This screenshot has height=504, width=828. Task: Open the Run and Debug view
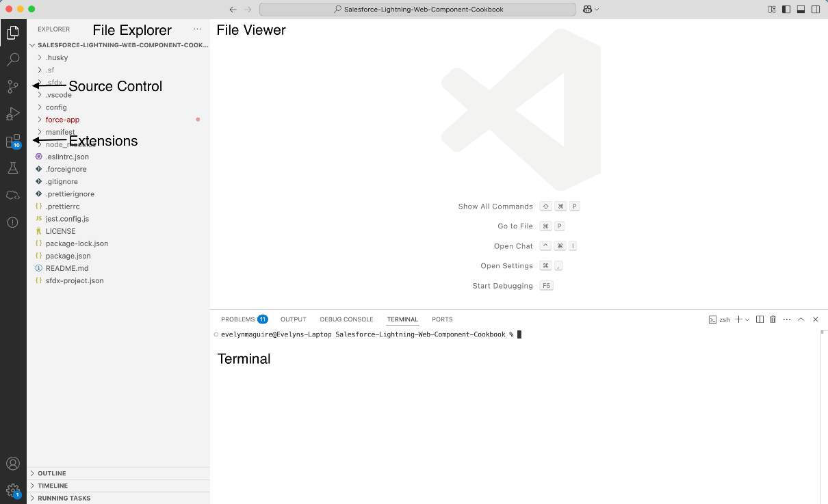12,114
